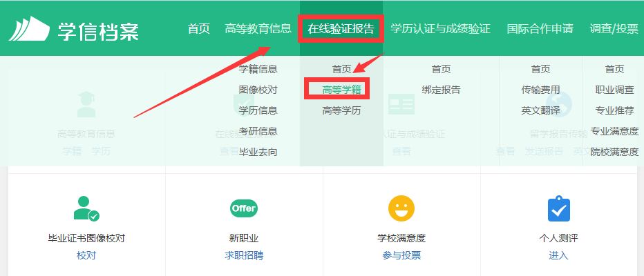Image resolution: width=644 pixels, height=276 pixels.
Task: Open the 调查/投票 navigation menu
Action: point(614,29)
